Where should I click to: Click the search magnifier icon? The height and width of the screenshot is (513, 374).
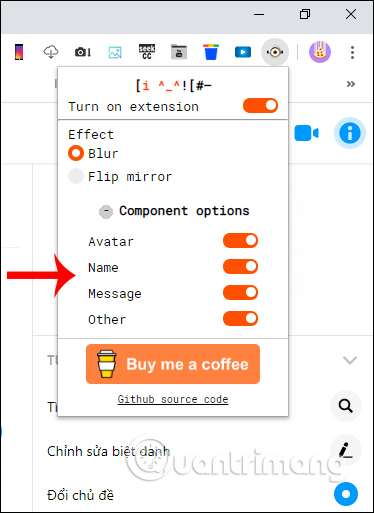(346, 406)
